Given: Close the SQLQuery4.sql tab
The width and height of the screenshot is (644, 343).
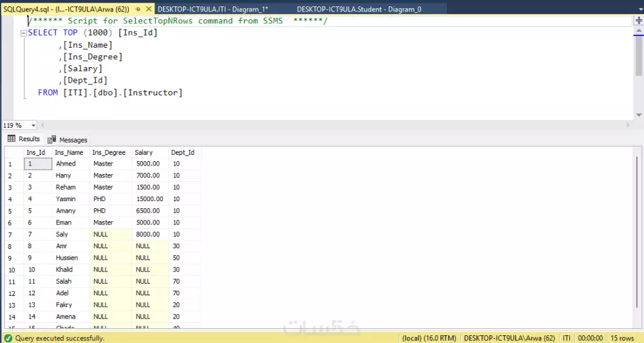Looking at the screenshot, I should (x=149, y=8).
